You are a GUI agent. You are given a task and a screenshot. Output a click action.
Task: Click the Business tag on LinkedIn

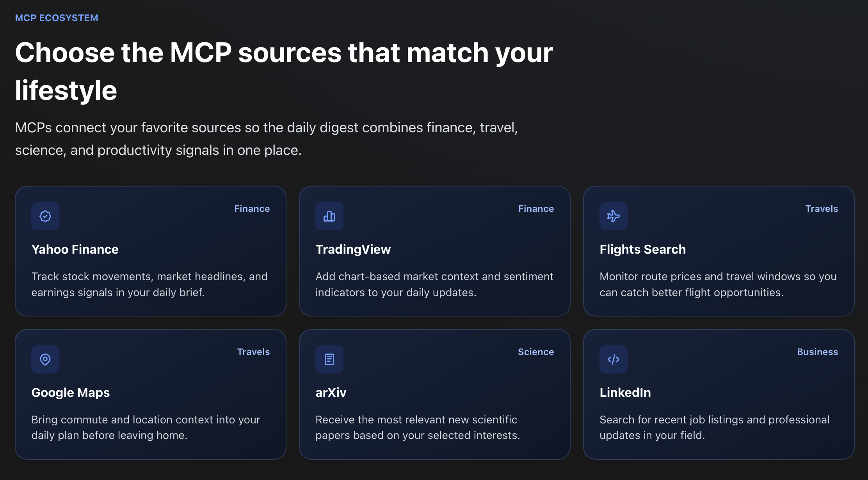(x=817, y=352)
